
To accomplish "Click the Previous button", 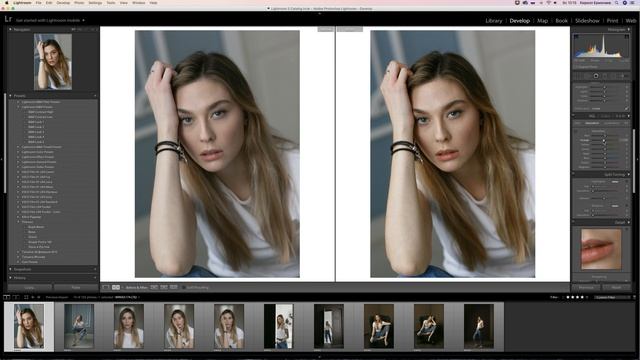I will [586, 288].
